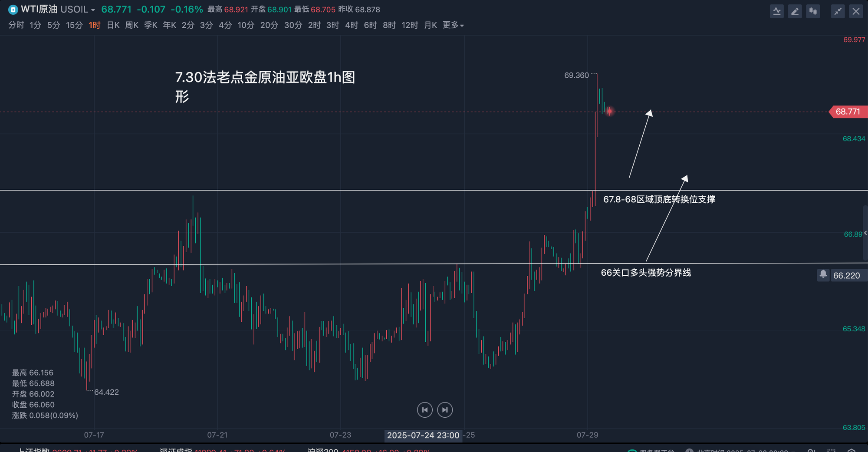
Task: Click the 65.348 price axis label
Action: [x=854, y=329]
